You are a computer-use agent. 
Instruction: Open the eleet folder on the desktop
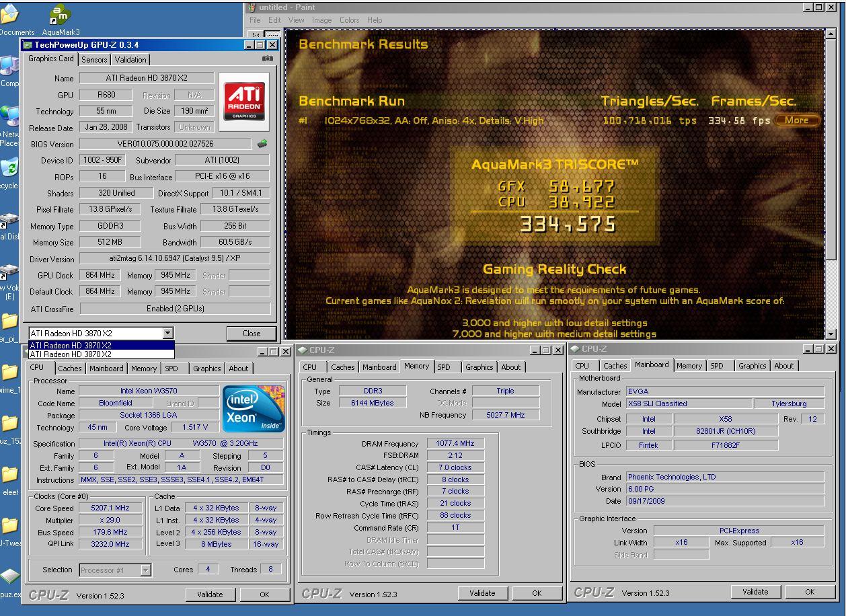click(x=9, y=479)
